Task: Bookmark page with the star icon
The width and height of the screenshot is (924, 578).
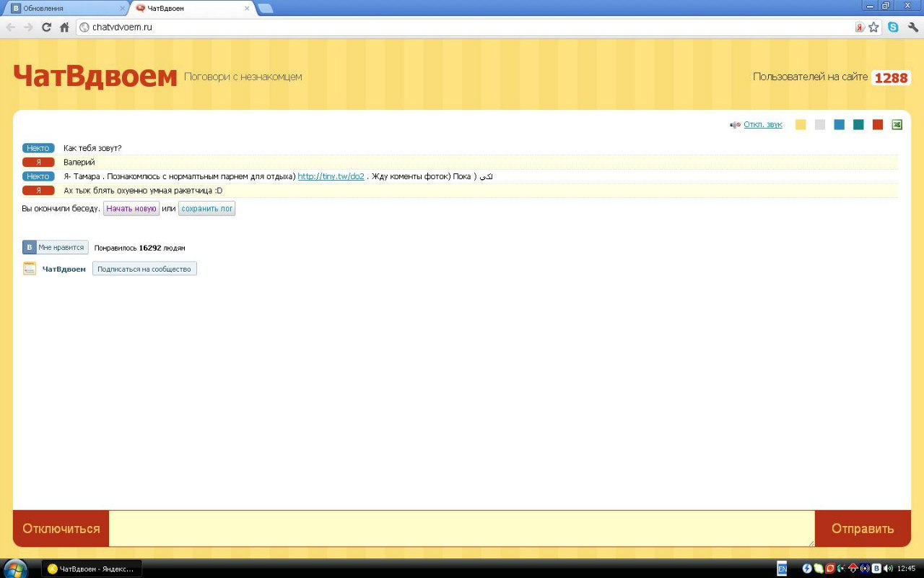Action: click(873, 27)
